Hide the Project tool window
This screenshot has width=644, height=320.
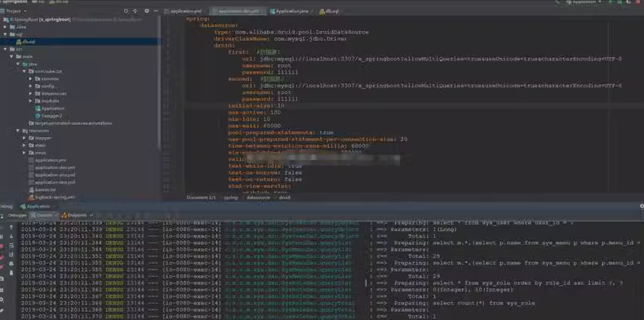coord(156,11)
